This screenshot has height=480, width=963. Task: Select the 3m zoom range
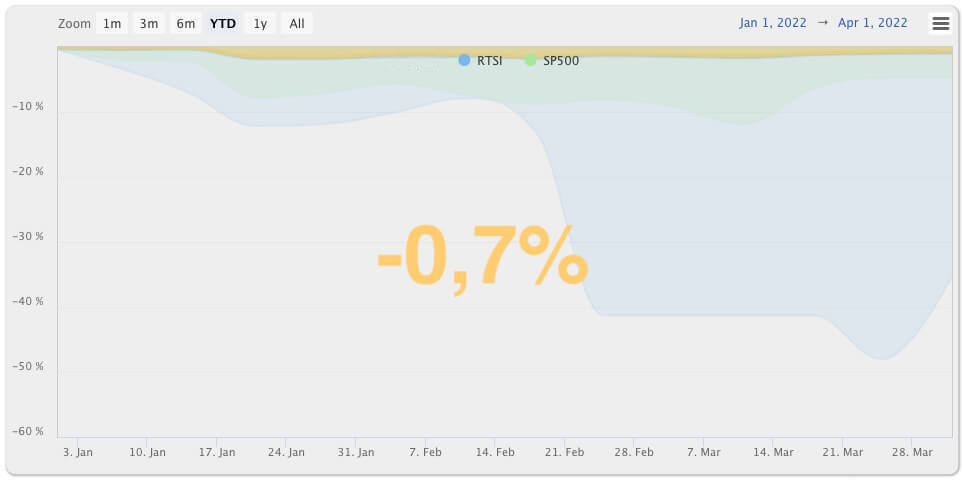pos(149,23)
